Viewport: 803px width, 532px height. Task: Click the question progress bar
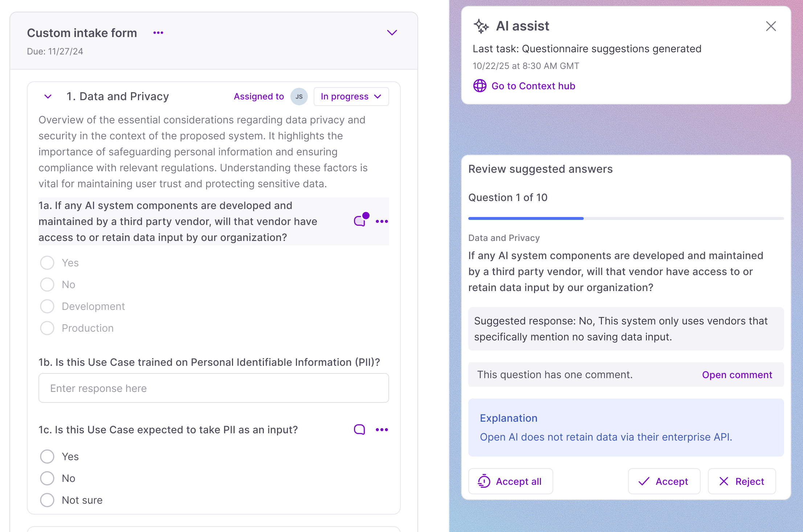tap(626, 218)
